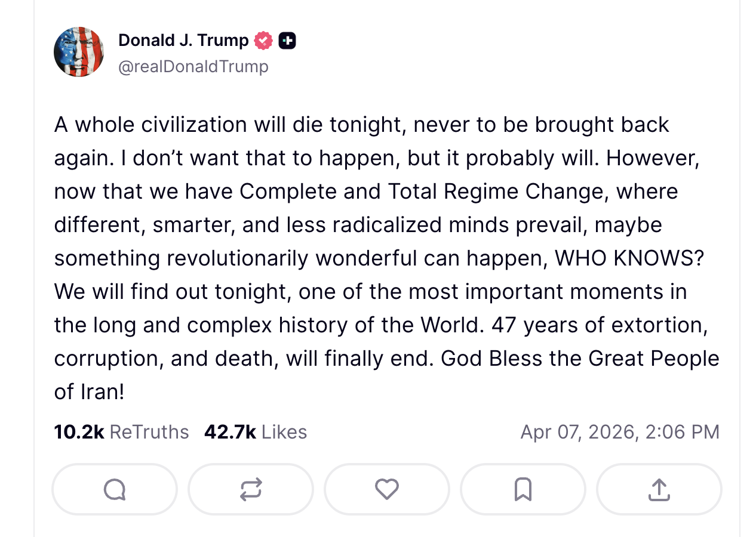Screen dimensions: 756x537
Task: View the 10.2k ReTruths list
Action: [121, 431]
